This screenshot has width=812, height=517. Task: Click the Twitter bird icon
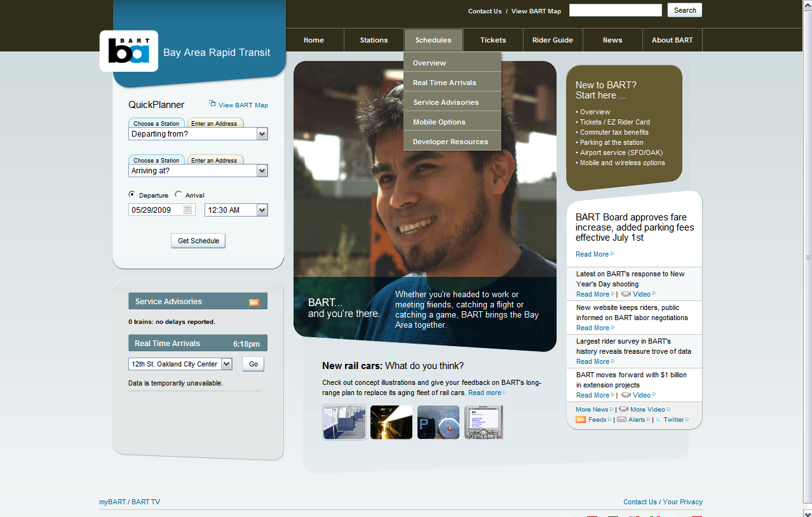658,420
